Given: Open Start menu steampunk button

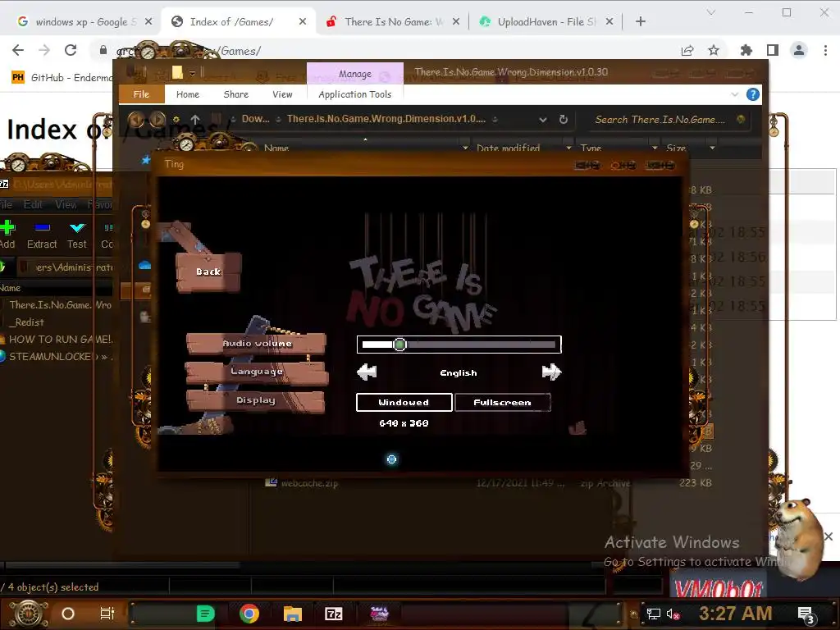Looking at the screenshot, I should click(x=29, y=614).
